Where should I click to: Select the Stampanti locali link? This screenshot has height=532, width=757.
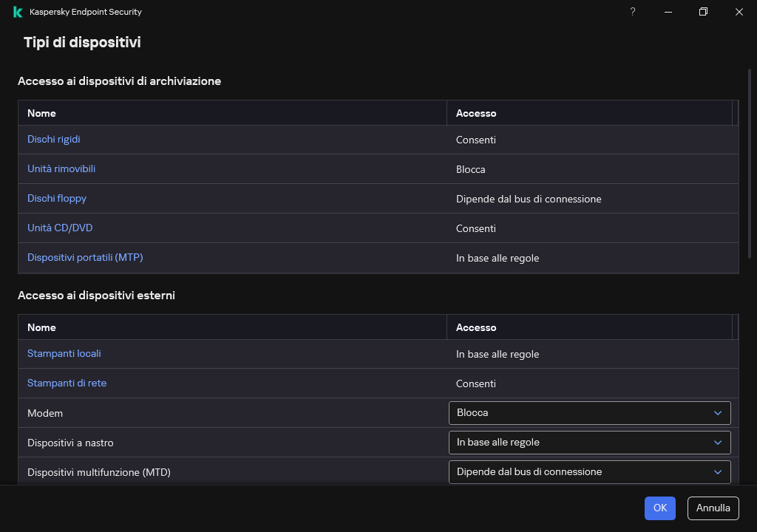tap(64, 353)
